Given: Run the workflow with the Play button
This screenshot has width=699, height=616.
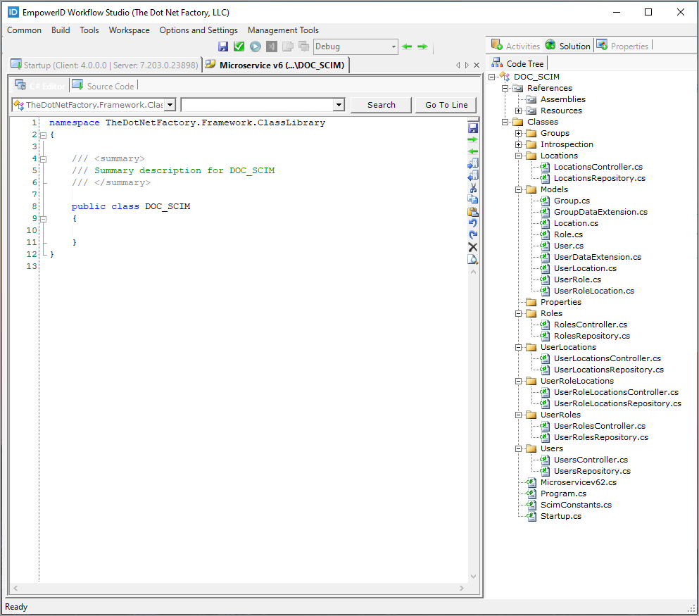Looking at the screenshot, I should [255, 46].
